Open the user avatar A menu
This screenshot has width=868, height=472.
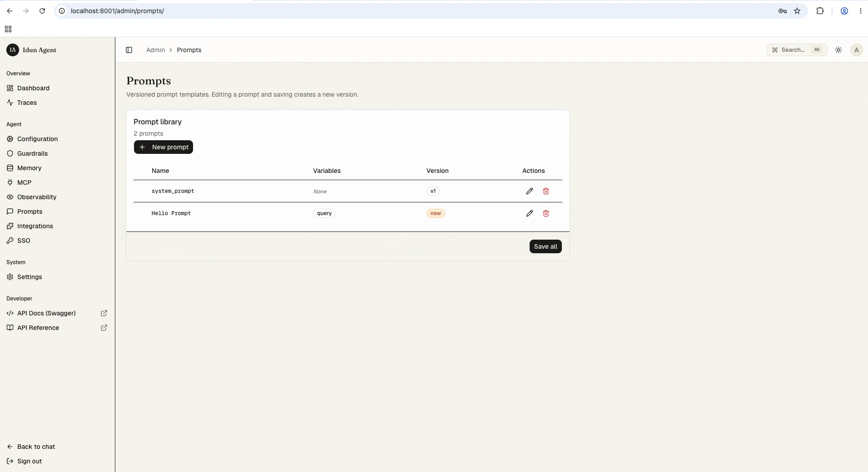pyautogui.click(x=857, y=50)
